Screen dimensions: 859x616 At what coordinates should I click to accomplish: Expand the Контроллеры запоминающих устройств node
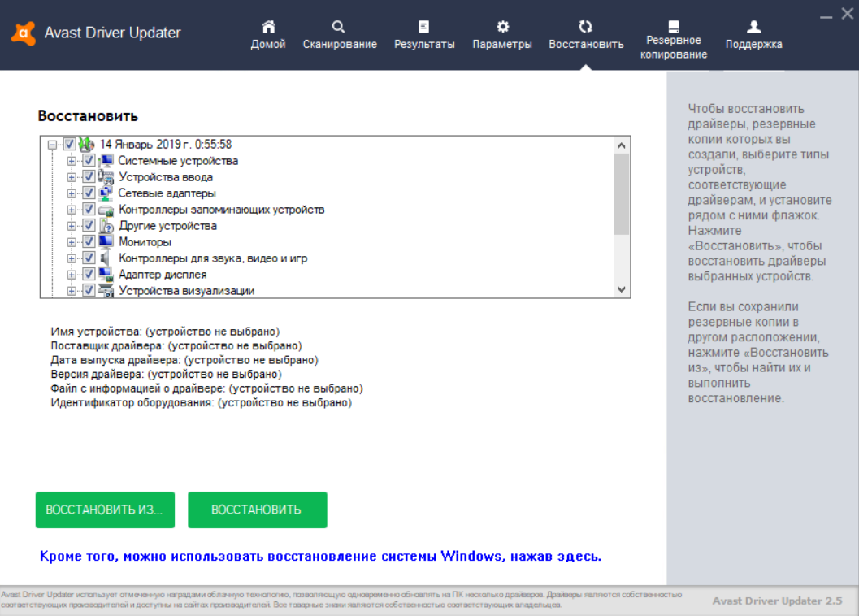click(72, 210)
